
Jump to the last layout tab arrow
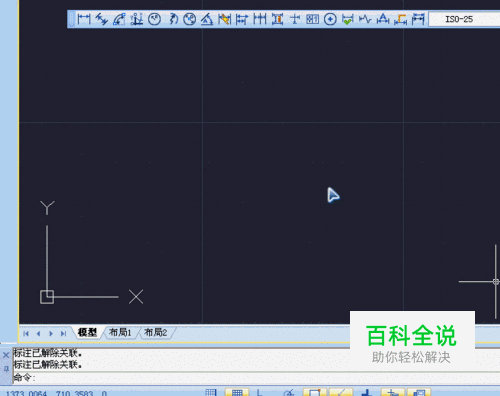[63, 333]
